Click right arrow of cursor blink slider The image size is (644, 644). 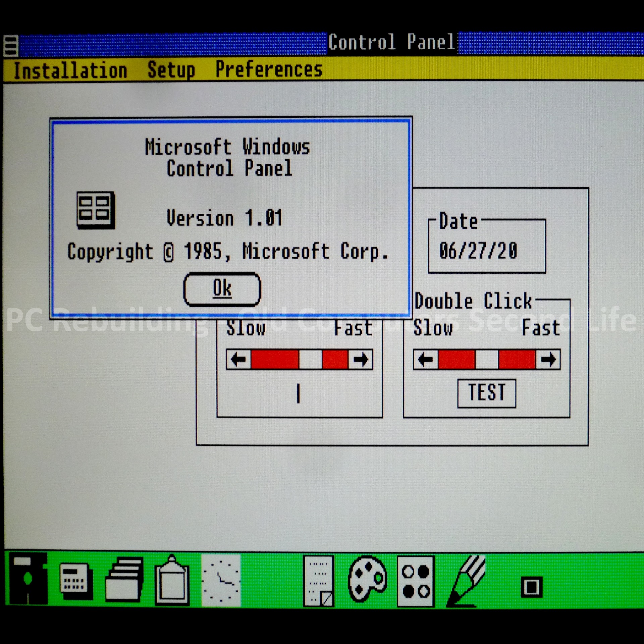tap(361, 360)
